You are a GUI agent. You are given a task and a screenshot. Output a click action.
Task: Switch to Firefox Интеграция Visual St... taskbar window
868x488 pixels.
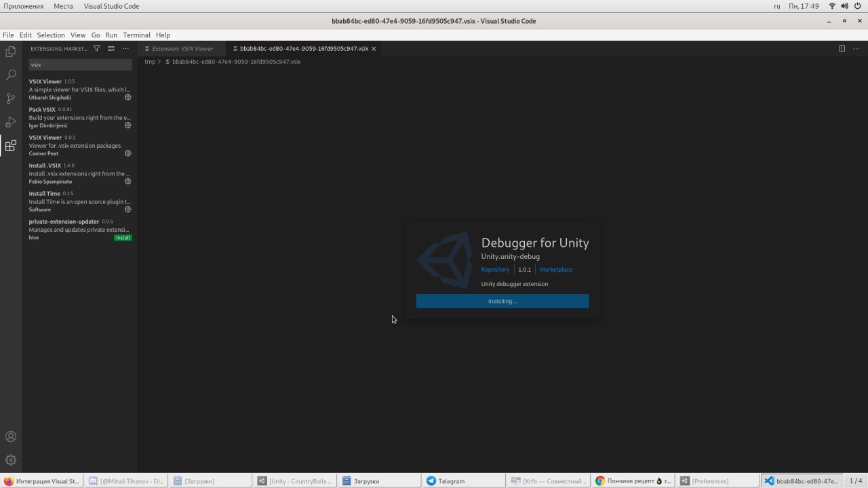42,481
